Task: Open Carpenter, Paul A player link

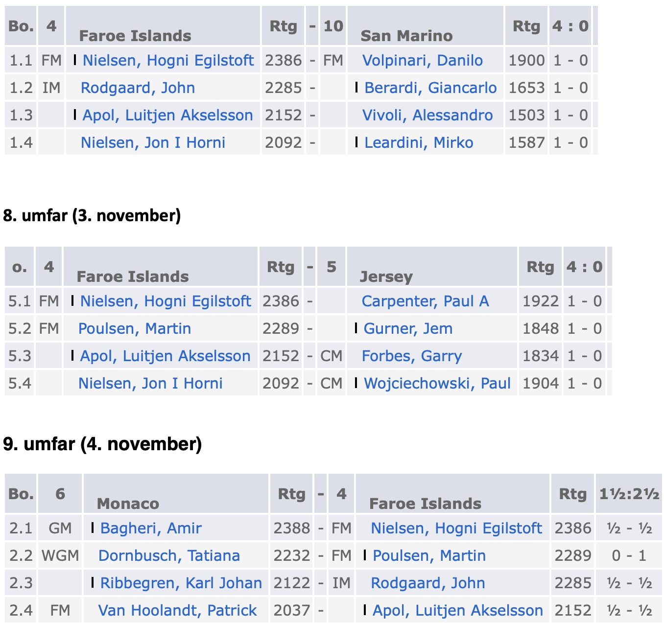Action: 425,301
